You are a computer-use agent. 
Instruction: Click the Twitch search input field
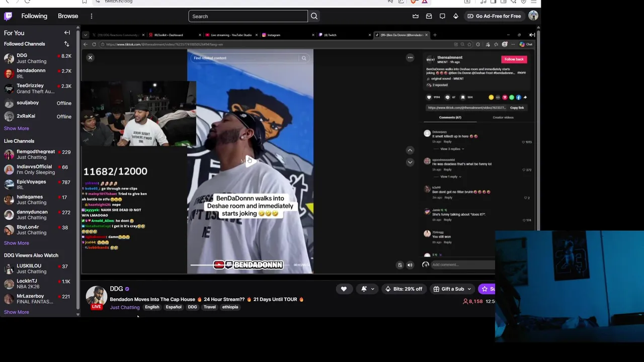pyautogui.click(x=248, y=16)
